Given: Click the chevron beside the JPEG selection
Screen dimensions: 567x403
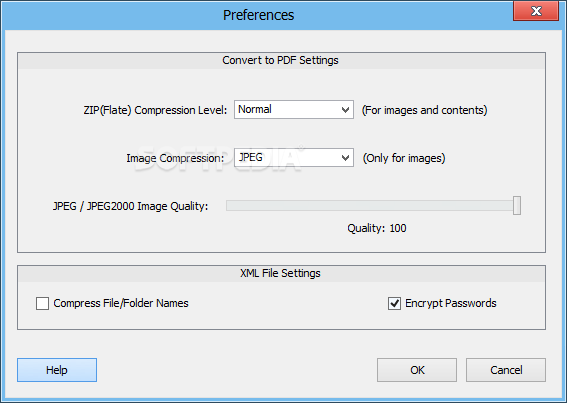Looking at the screenshot, I should click(345, 158).
